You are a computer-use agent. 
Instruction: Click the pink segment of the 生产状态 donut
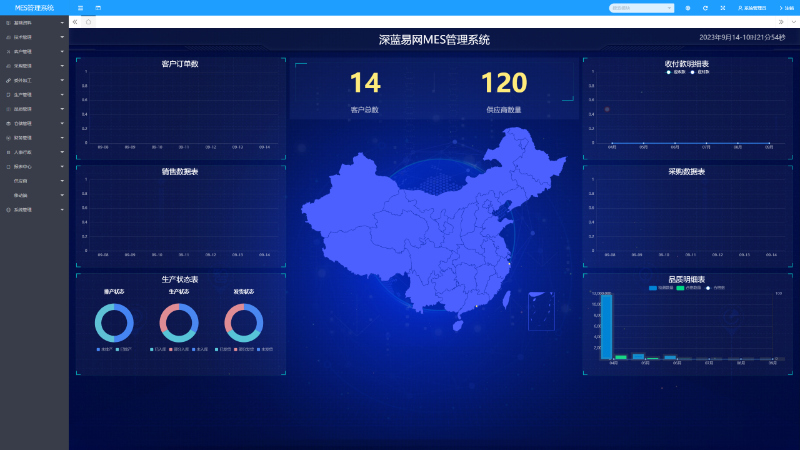(166, 316)
